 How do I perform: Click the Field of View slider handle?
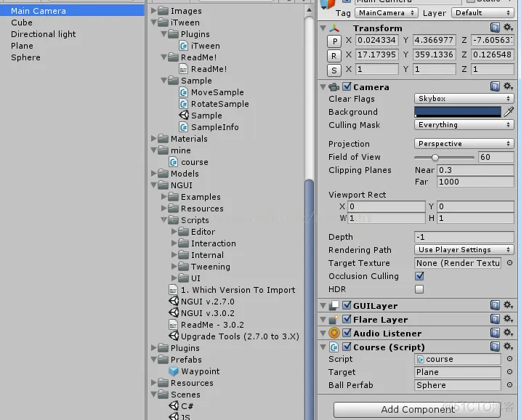435,157
